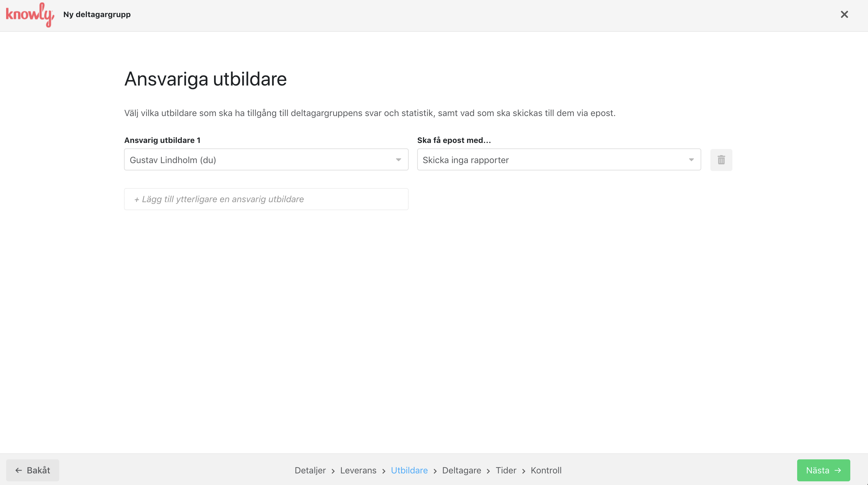Image resolution: width=868 pixels, height=485 pixels.
Task: Select the Utbildare step
Action: tap(409, 470)
